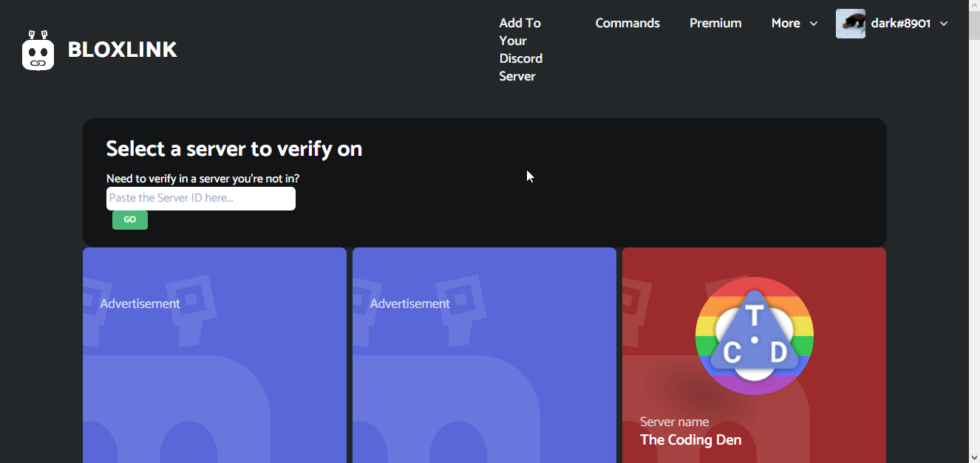Select The Coding Den server name
The image size is (980, 463).
(x=690, y=440)
